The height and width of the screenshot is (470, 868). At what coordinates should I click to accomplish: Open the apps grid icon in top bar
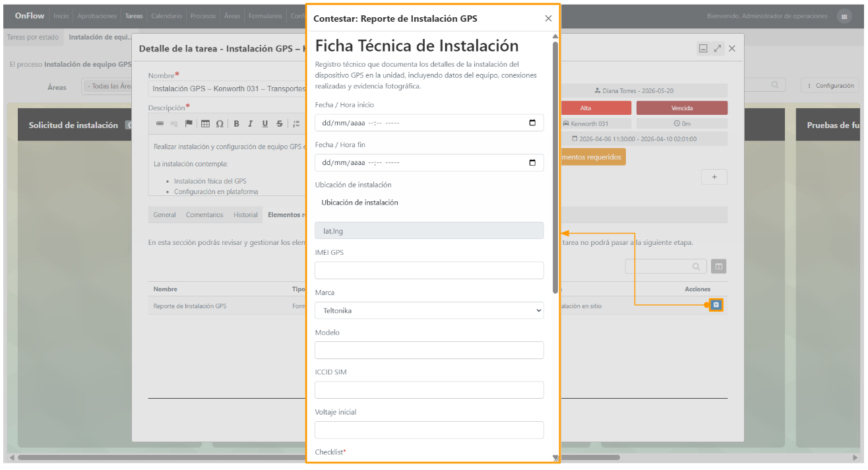click(x=844, y=17)
